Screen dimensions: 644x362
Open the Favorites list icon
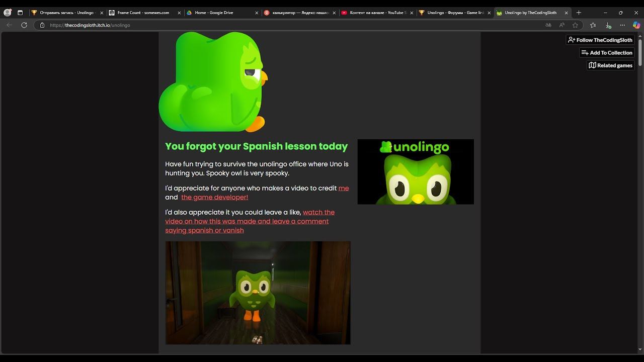pyautogui.click(x=593, y=25)
